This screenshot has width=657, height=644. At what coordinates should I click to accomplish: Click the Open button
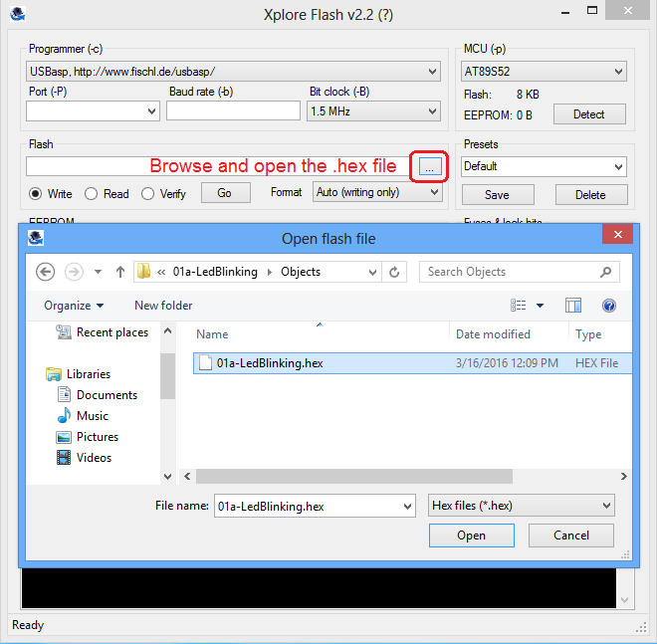pyautogui.click(x=471, y=536)
